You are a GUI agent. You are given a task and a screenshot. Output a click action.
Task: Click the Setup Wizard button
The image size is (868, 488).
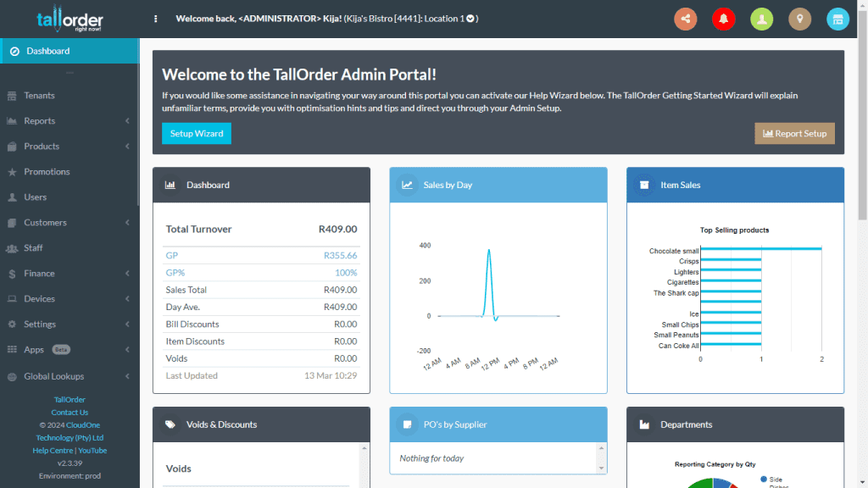[197, 134]
